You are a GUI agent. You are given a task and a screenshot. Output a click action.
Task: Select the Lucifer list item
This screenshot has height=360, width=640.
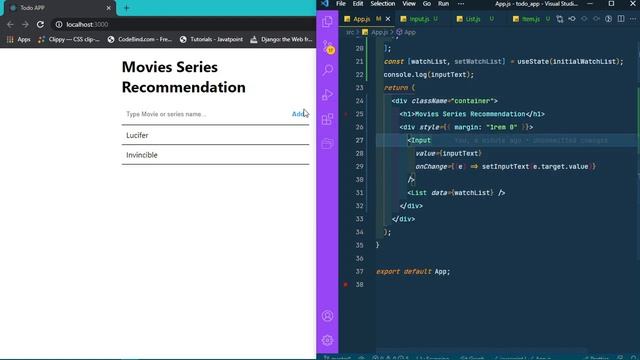pos(215,135)
